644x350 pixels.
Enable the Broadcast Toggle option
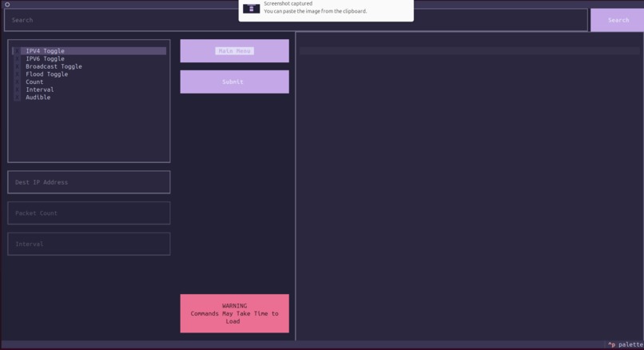(x=18, y=66)
